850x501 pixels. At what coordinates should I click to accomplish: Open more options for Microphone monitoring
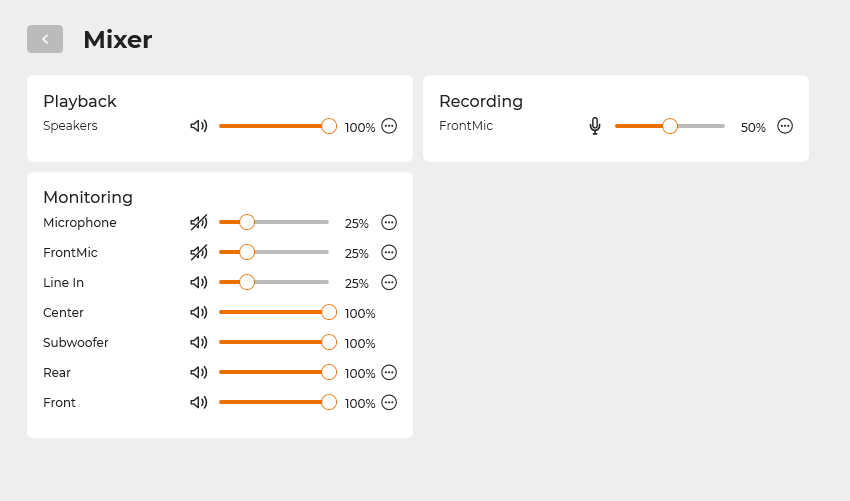(x=389, y=223)
